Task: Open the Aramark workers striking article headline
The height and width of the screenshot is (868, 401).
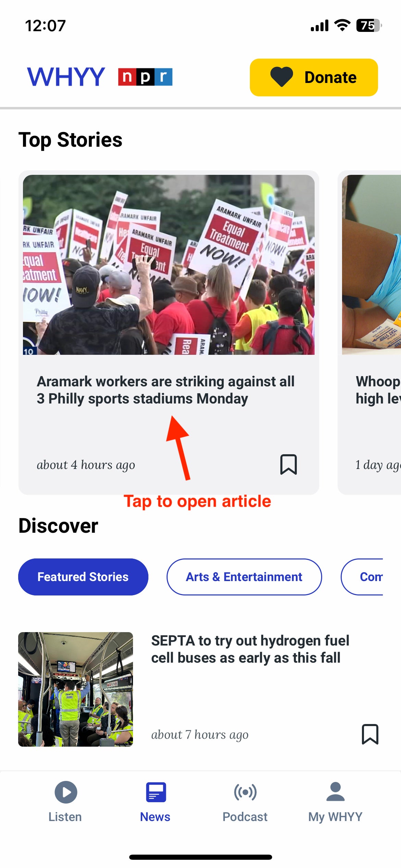Action: tap(166, 390)
